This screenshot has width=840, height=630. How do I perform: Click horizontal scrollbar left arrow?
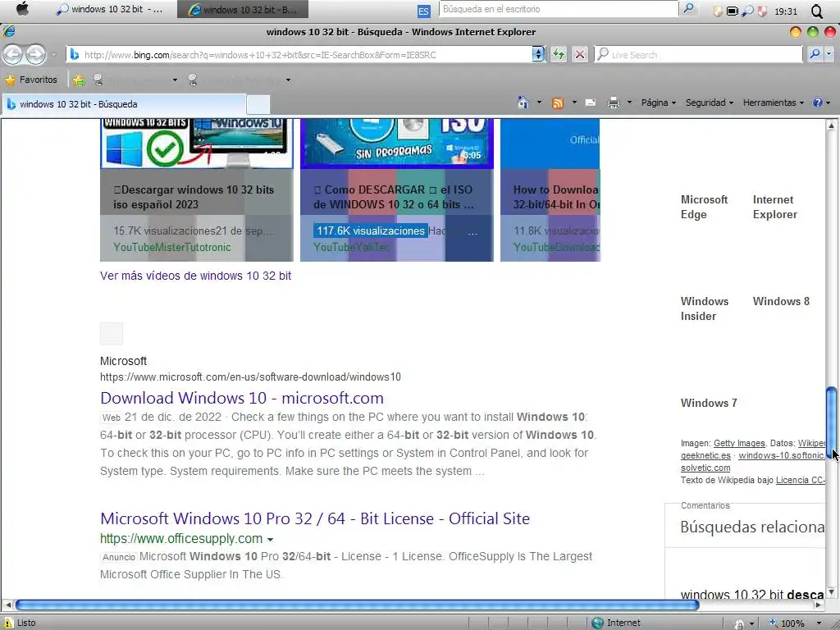coord(7,605)
